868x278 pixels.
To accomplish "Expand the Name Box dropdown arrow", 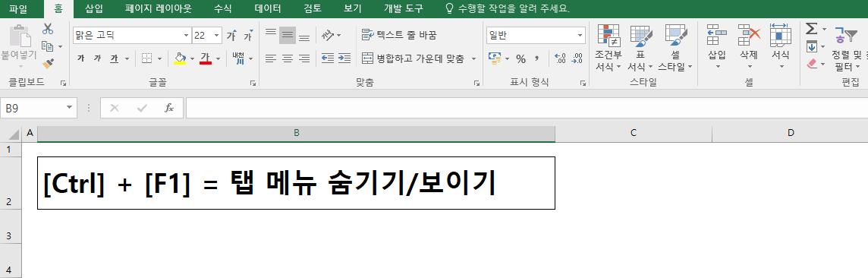I will click(x=69, y=108).
